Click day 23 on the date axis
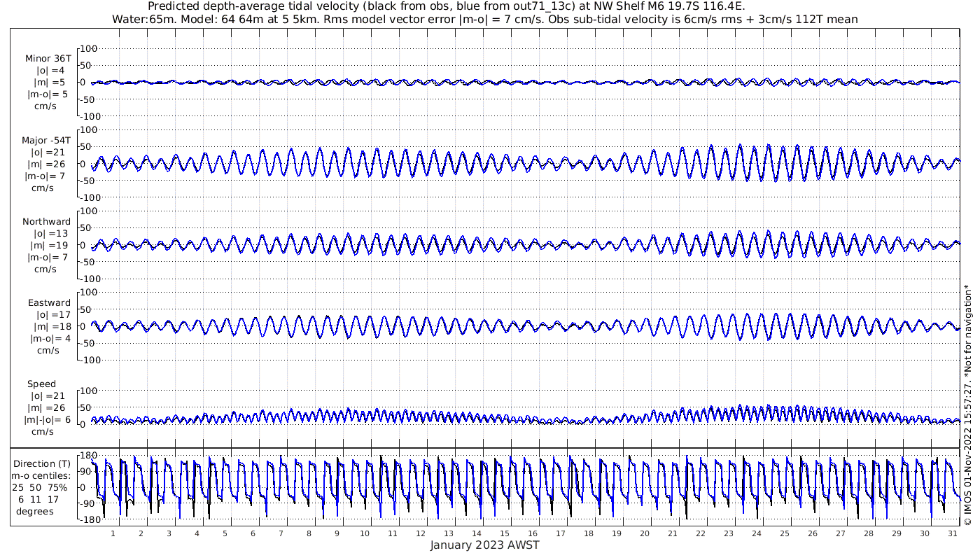This screenshot has height=560, width=980. point(728,533)
